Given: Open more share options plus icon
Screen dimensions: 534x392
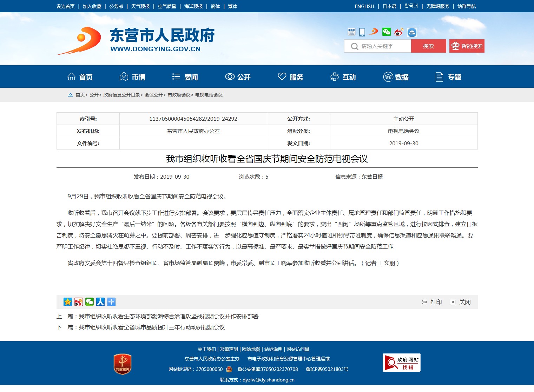Looking at the screenshot, I should (111, 302).
